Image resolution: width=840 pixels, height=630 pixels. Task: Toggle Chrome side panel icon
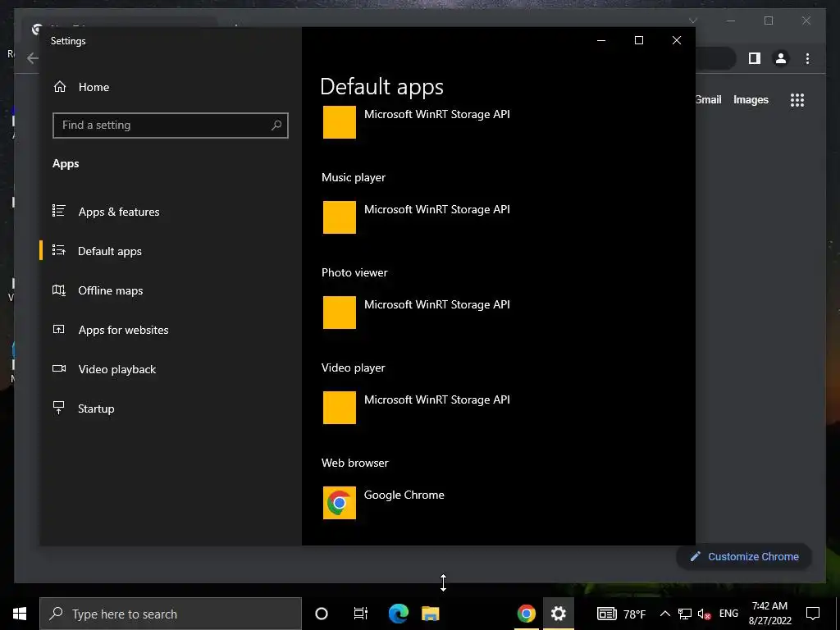point(755,58)
